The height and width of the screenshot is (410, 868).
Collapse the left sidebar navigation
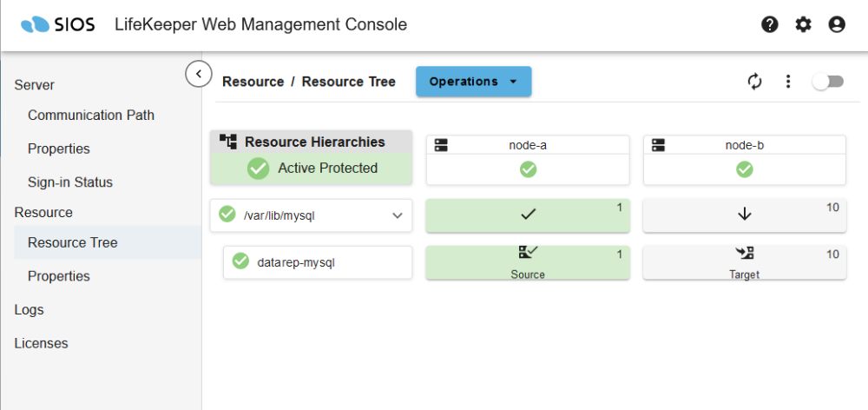tap(199, 74)
